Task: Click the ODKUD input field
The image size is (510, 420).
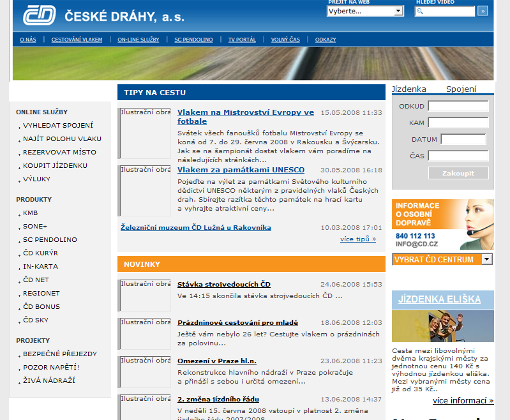Action: click(x=458, y=106)
